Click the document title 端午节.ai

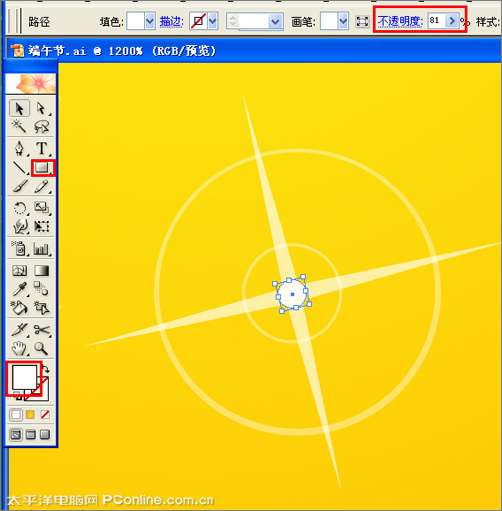point(57,51)
